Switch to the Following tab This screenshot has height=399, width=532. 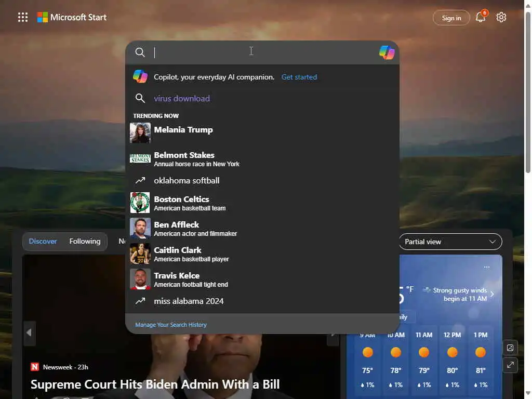[x=85, y=241]
